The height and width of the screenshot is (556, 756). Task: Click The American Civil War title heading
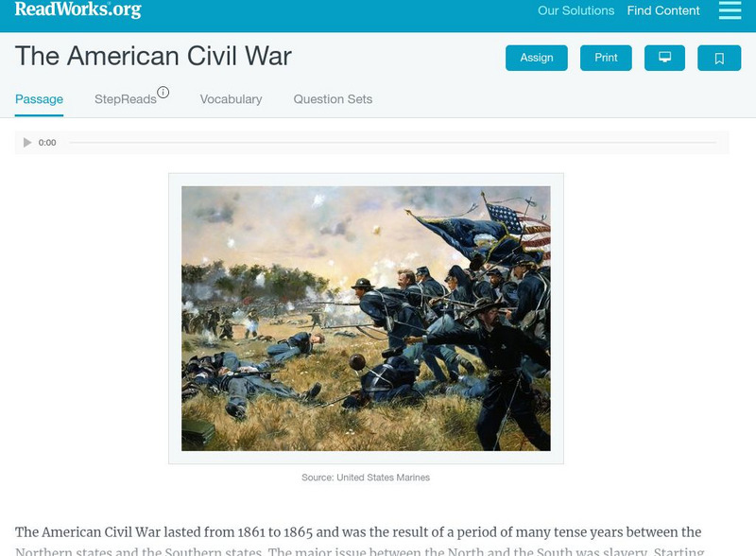(x=153, y=56)
